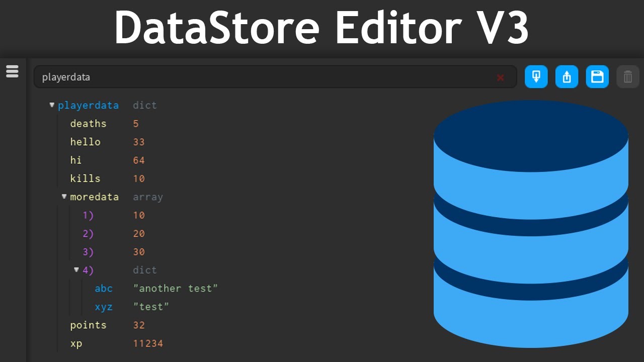
Task: Select the xyz key in nested dict
Action: coord(104,307)
